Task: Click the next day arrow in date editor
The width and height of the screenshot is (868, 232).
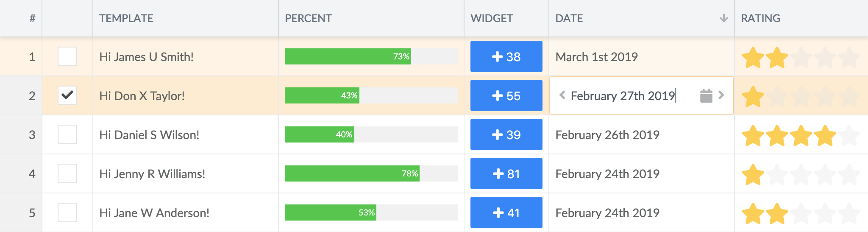Action: click(721, 95)
